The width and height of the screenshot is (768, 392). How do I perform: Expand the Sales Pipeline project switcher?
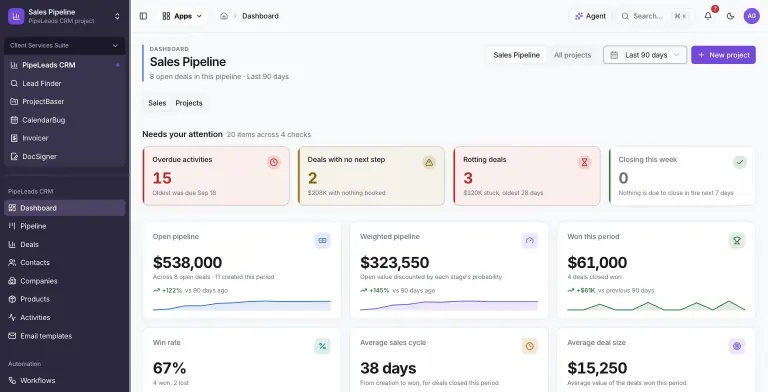click(117, 16)
